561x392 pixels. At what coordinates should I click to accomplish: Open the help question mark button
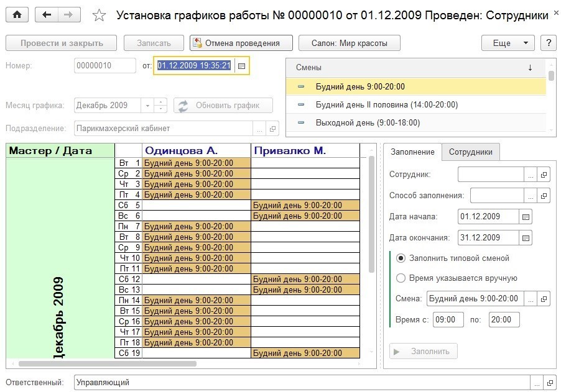pos(549,43)
